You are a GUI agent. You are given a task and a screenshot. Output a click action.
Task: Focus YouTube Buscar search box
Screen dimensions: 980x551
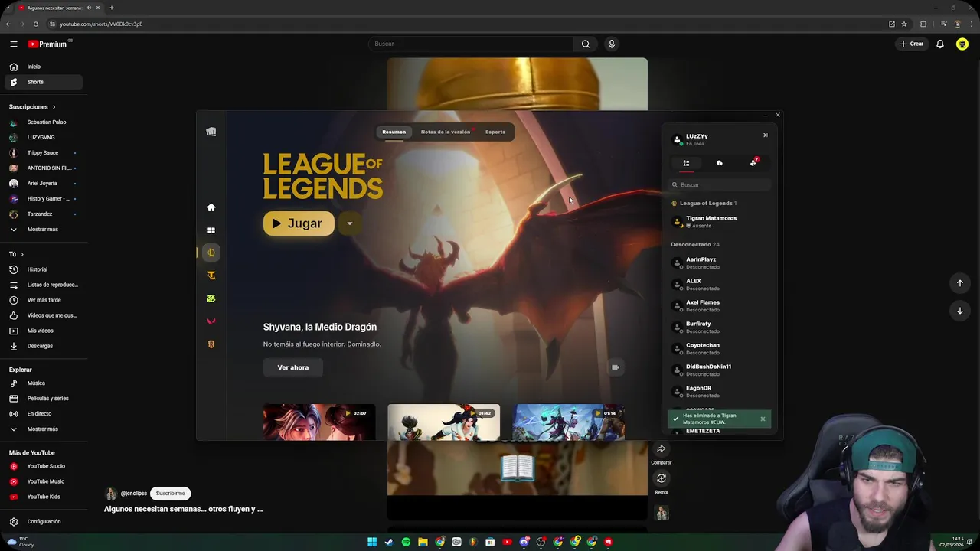(x=471, y=44)
